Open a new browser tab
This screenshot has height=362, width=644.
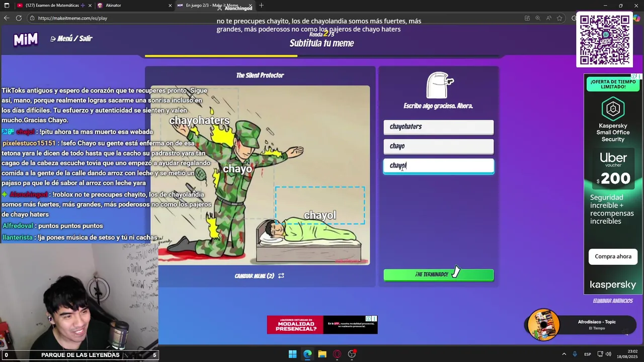click(261, 6)
